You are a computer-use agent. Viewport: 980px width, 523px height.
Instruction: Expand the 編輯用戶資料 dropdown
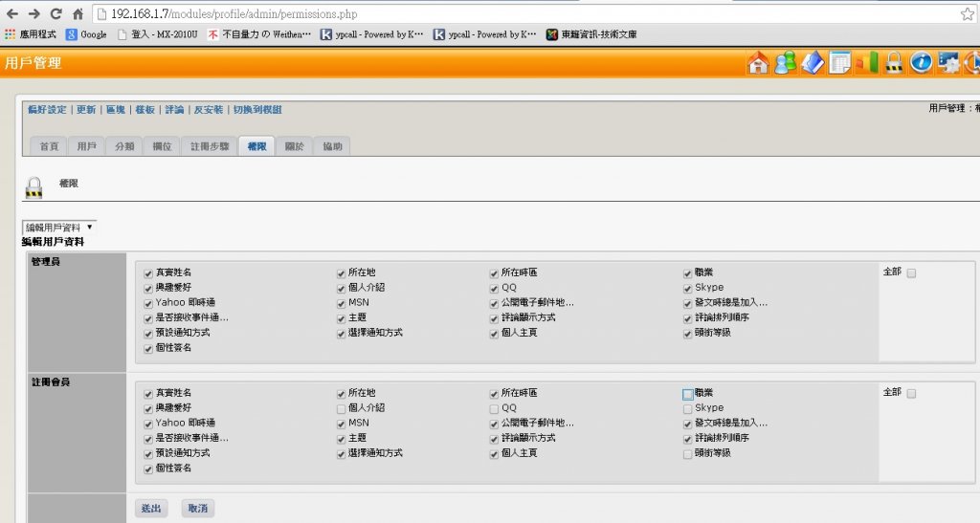coord(59,228)
